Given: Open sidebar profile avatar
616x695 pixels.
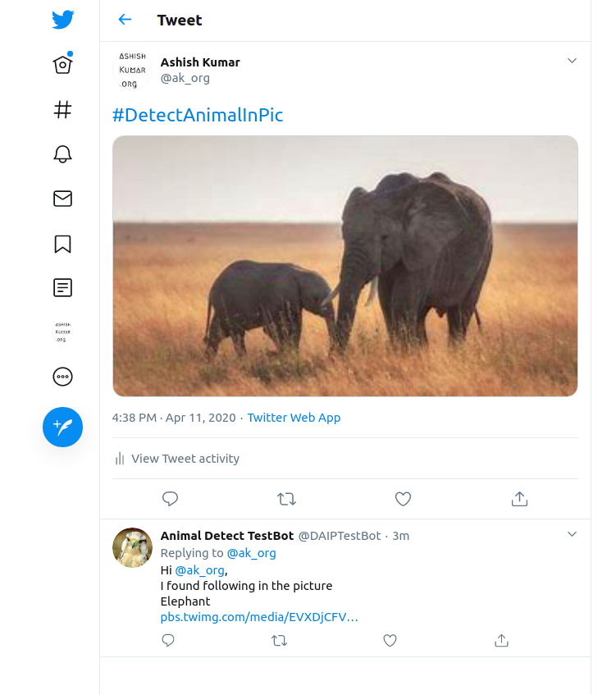Looking at the screenshot, I should (62, 332).
